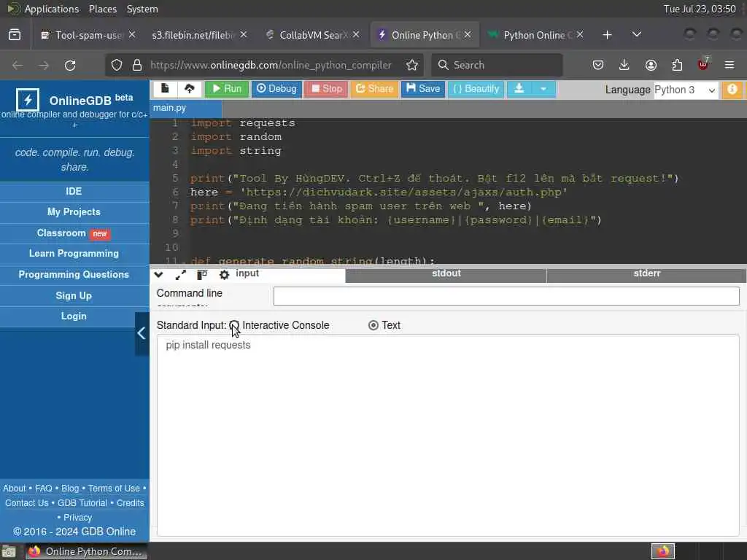The height and width of the screenshot is (560, 747).
Task: Click the orange info icon at toolbar right
Action: coord(732,89)
